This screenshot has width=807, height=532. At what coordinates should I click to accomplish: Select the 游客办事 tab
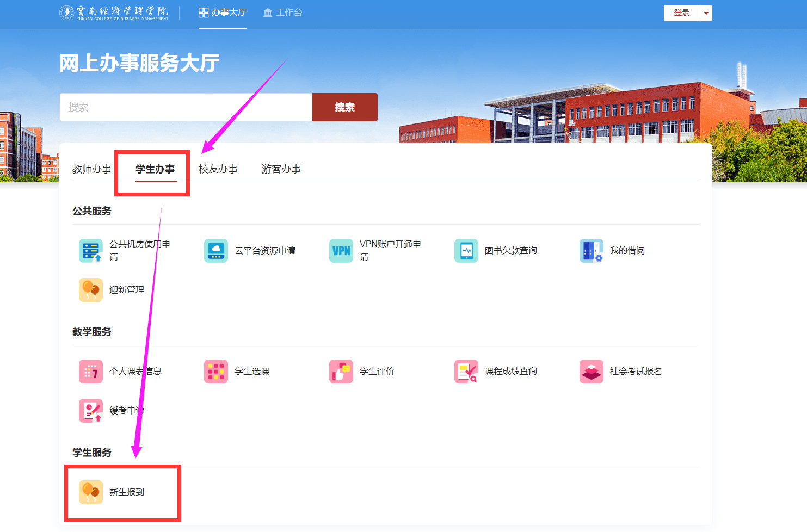click(x=281, y=169)
